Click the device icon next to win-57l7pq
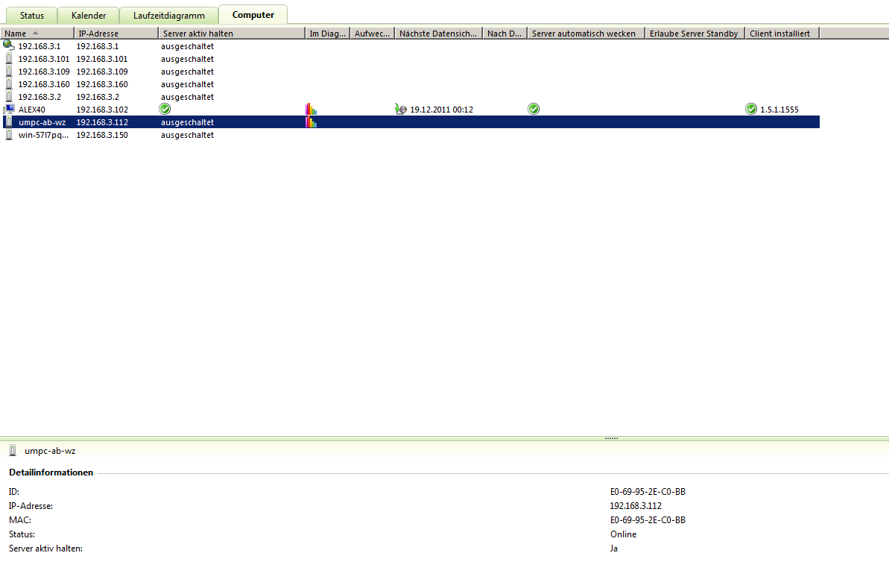The height and width of the screenshot is (588, 889). [x=9, y=135]
